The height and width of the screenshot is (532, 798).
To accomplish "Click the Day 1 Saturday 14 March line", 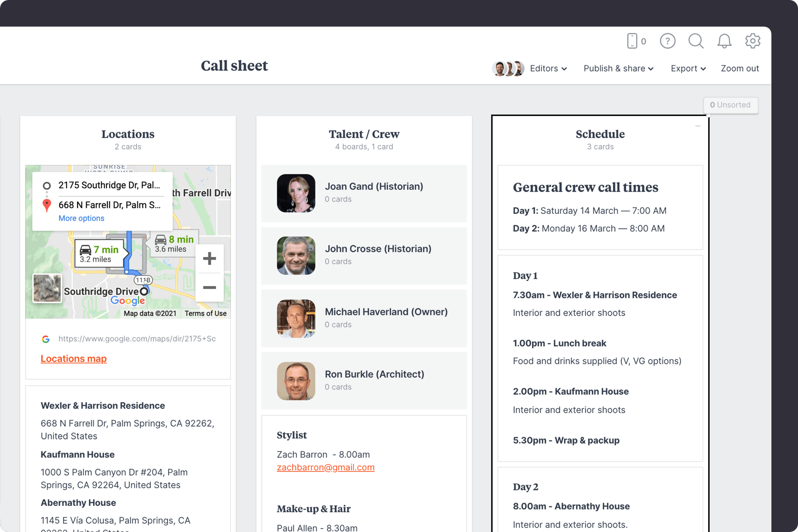I will click(x=589, y=211).
